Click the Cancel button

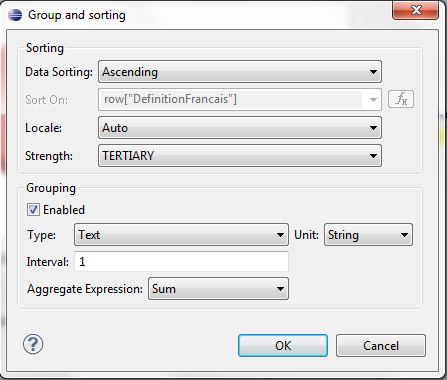[381, 346]
